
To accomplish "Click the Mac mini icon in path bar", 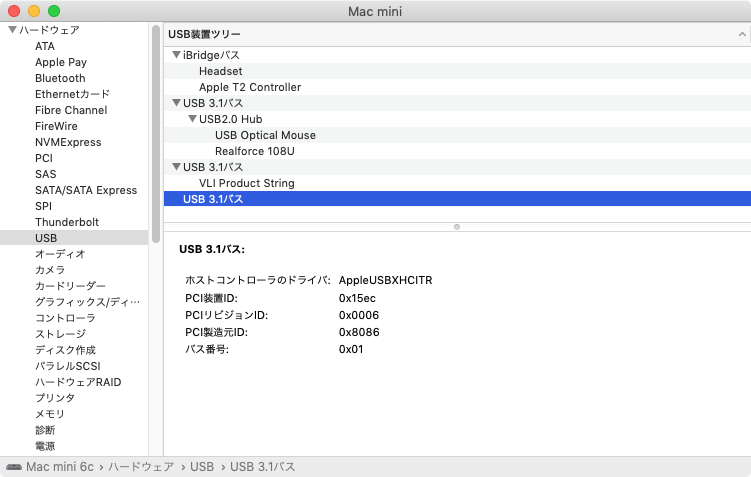I will pos(14,467).
